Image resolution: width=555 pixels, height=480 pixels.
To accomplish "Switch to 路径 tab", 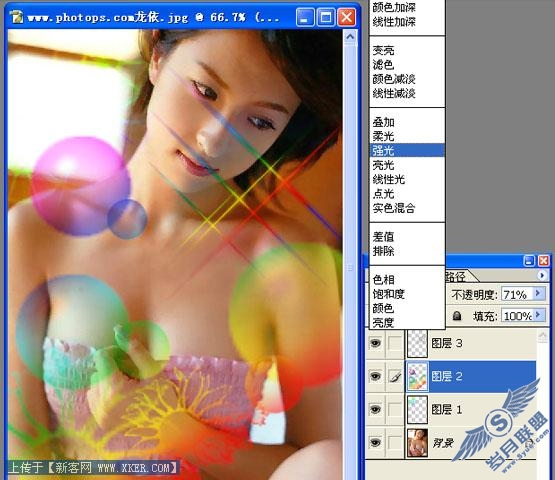I will click(x=455, y=276).
